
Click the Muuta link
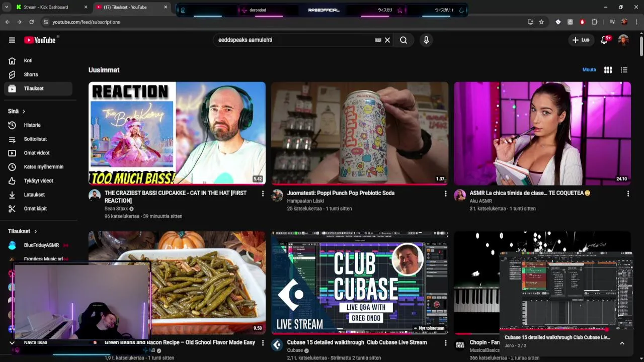point(589,70)
